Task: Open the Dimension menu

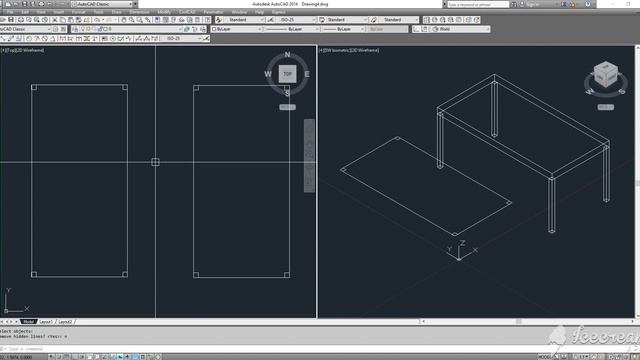Action: [x=139, y=12]
